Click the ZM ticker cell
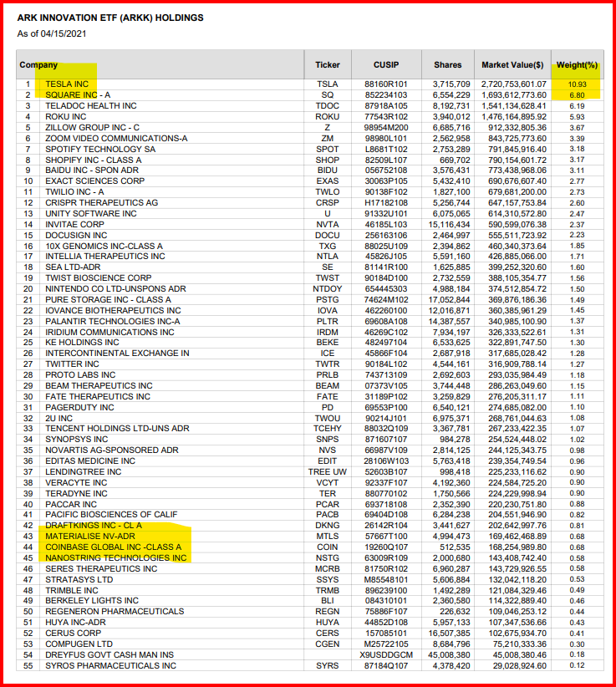 [x=328, y=139]
